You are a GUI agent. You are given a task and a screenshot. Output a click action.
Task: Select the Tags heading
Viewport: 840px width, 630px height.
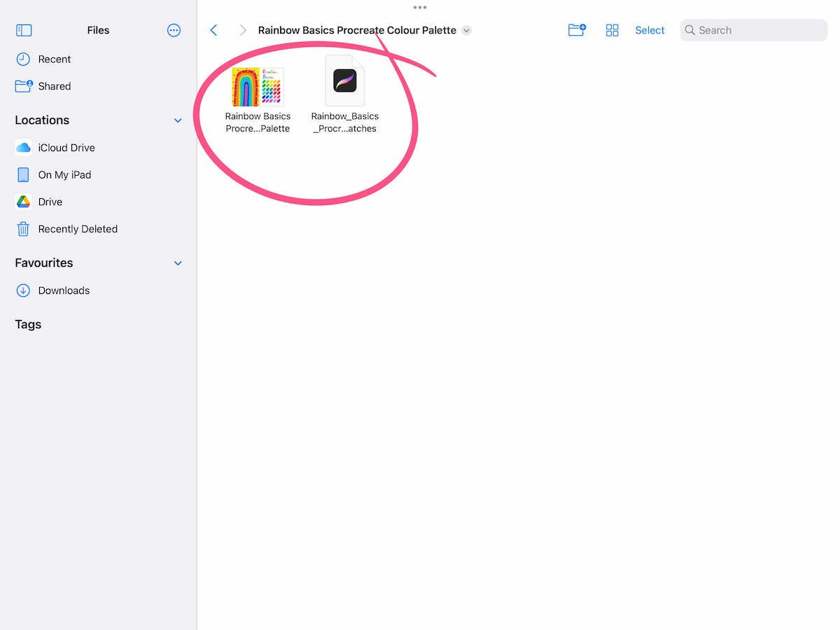(x=28, y=324)
